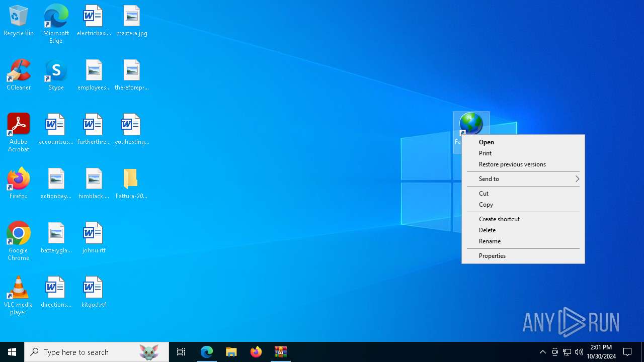This screenshot has width=644, height=362.
Task: Select the youhosting... Word document
Action: (x=131, y=130)
